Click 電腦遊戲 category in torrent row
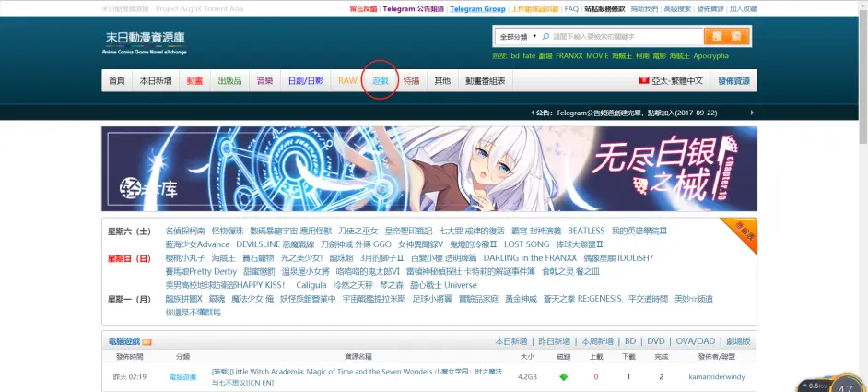 coord(183,377)
